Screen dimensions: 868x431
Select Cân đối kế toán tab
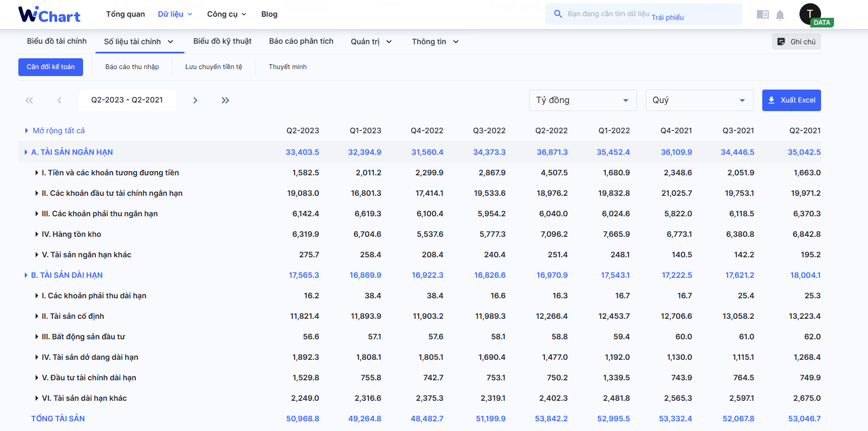(51, 67)
